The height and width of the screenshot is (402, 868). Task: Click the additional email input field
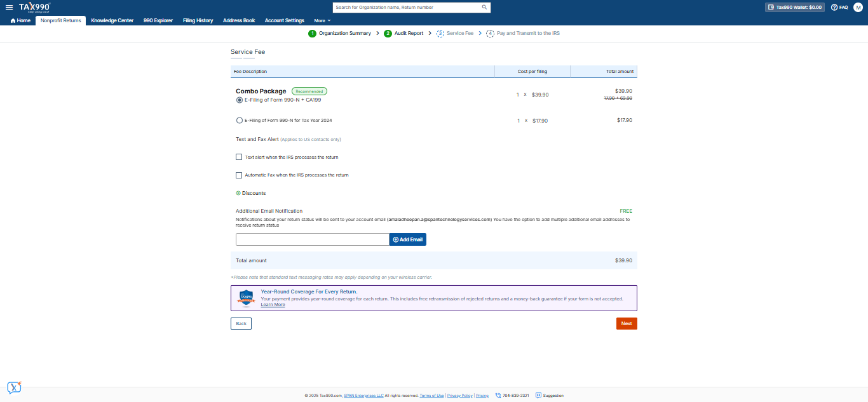point(313,239)
